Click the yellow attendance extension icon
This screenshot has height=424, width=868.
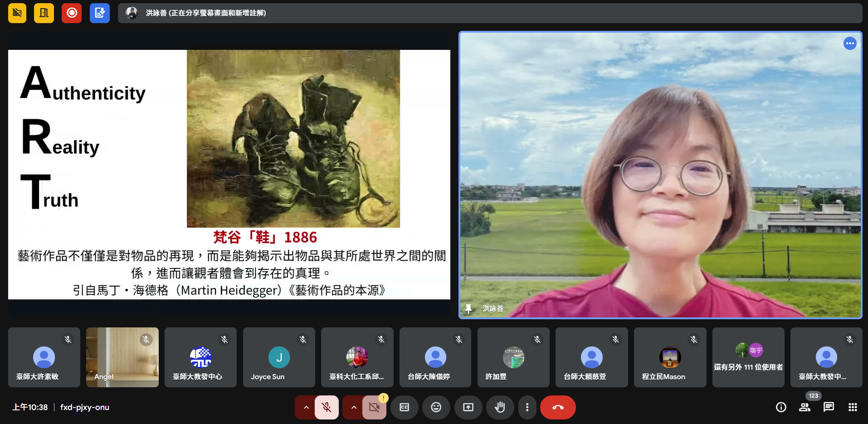(44, 13)
